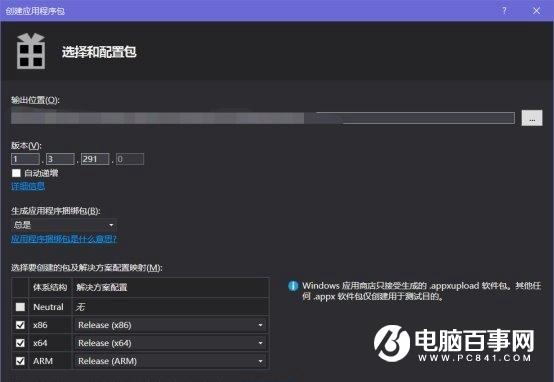Open the link explaining app bundles
The width and height of the screenshot is (554, 382).
click(64, 239)
